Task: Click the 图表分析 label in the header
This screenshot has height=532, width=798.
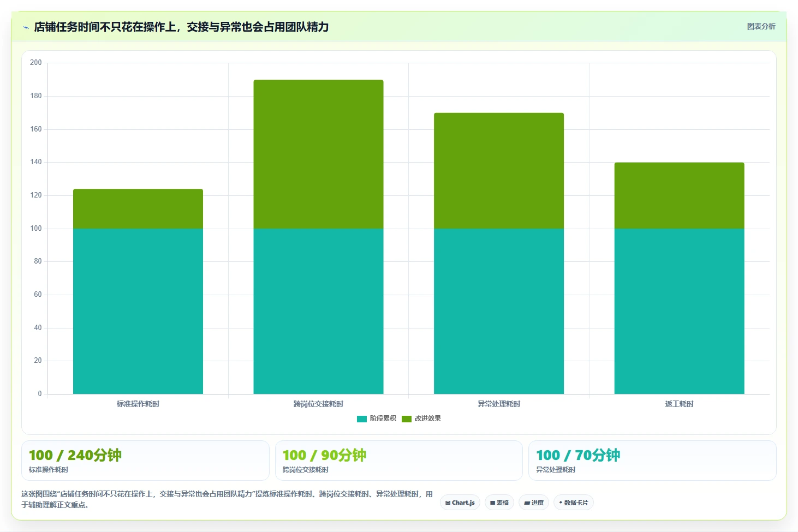Action: pos(761,26)
